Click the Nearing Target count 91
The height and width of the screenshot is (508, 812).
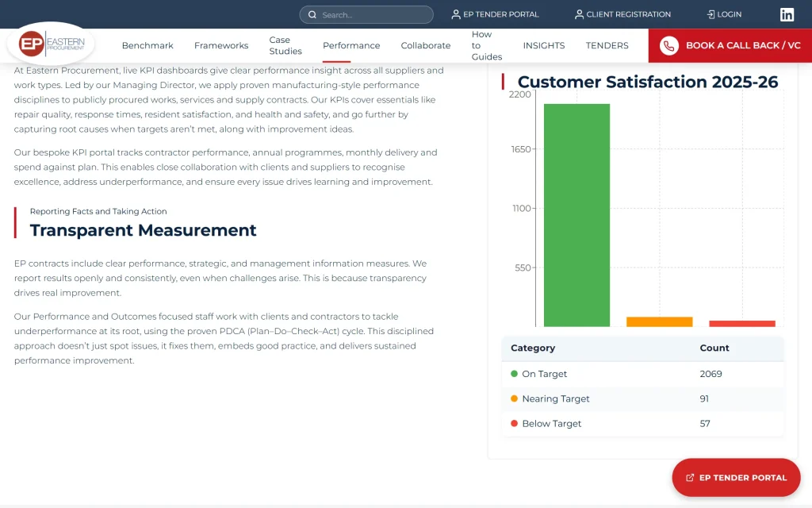pos(704,398)
